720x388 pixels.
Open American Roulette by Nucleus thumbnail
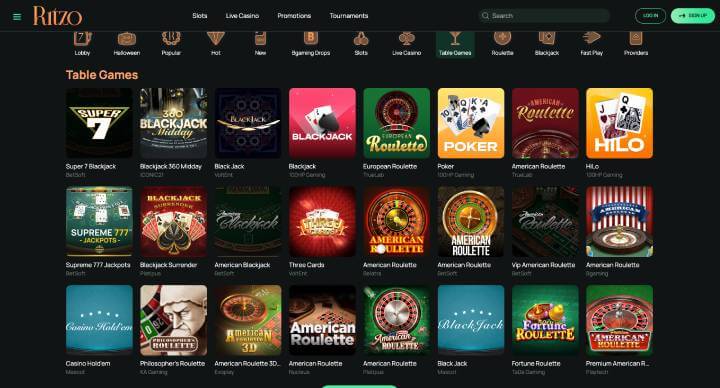pos(322,320)
